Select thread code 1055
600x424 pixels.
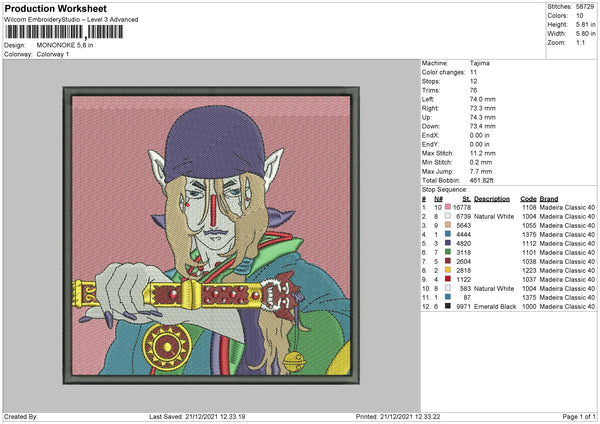point(529,225)
